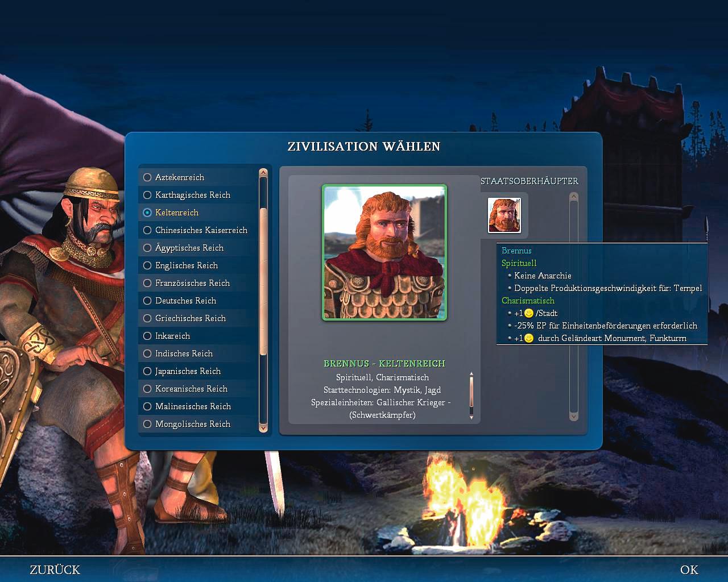The height and width of the screenshot is (582, 728).
Task: Click the smiley icon beside /Stadt
Action: tap(529, 313)
